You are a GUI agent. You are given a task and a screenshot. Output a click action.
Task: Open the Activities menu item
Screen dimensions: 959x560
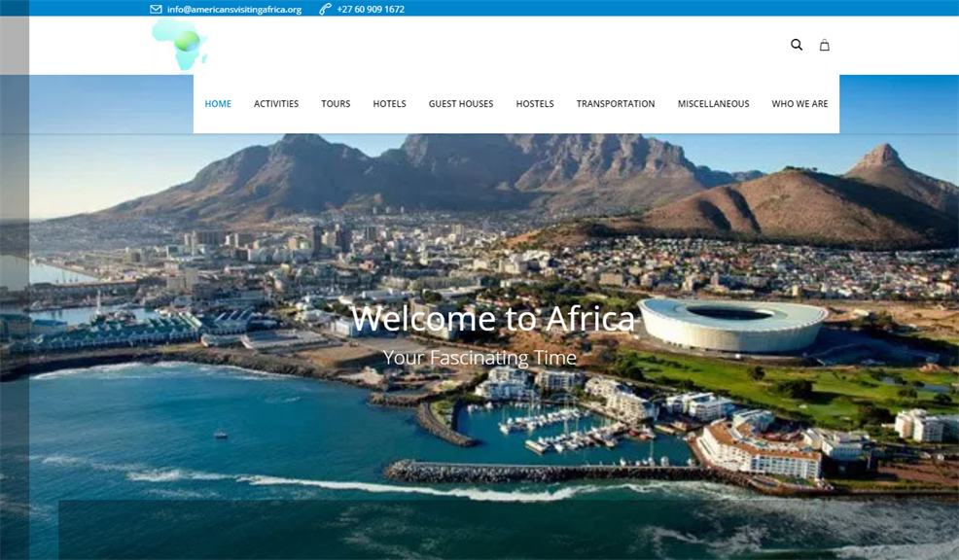pyautogui.click(x=276, y=104)
